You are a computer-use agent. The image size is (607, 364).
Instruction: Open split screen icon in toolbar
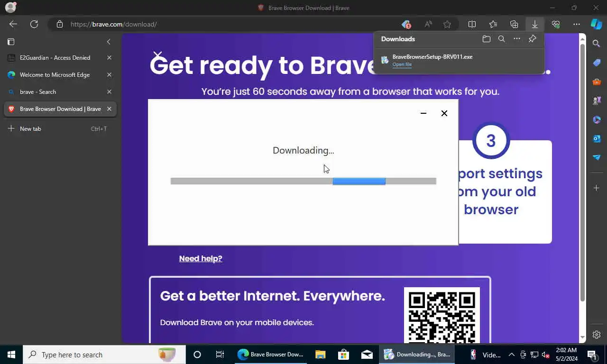pyautogui.click(x=472, y=24)
